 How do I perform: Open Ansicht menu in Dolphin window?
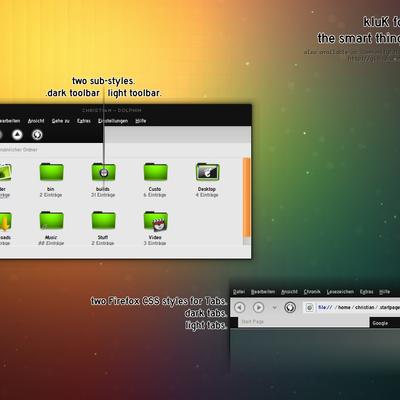[x=36, y=121]
